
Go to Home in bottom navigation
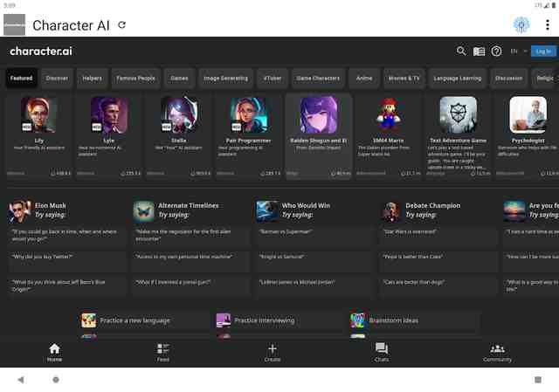click(54, 353)
